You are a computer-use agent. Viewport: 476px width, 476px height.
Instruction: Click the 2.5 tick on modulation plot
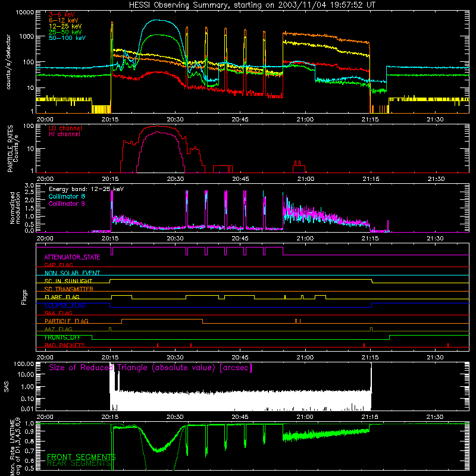tap(29, 192)
